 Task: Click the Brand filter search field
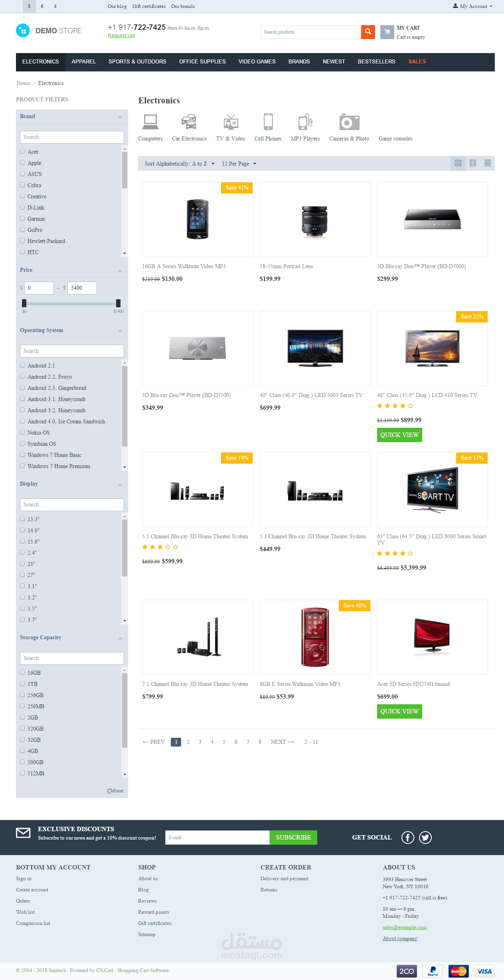pyautogui.click(x=72, y=137)
